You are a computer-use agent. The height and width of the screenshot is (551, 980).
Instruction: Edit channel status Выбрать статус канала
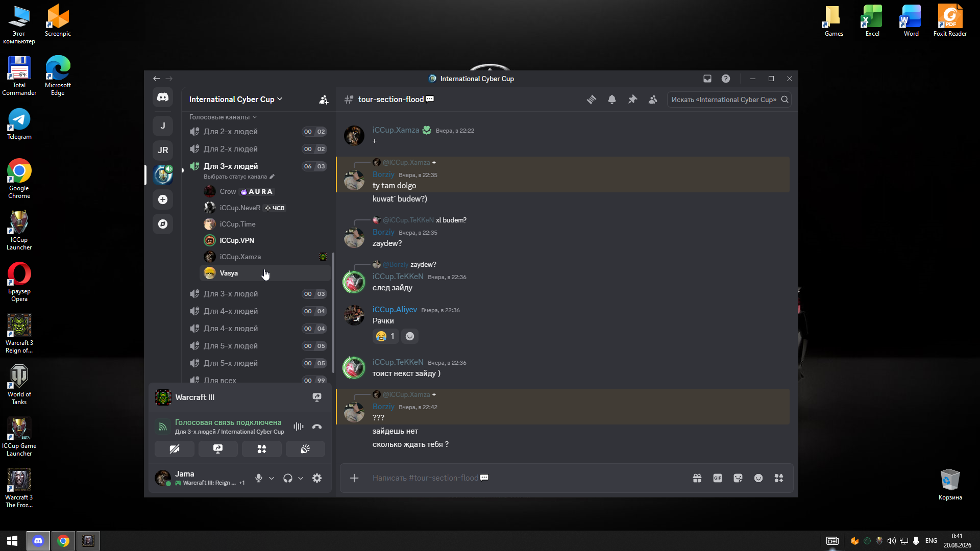tap(239, 177)
